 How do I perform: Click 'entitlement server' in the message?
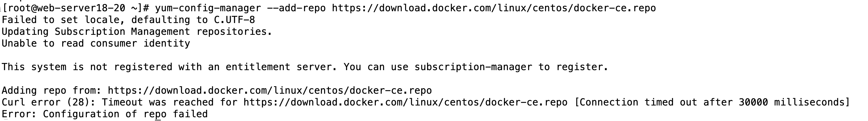coord(281,67)
